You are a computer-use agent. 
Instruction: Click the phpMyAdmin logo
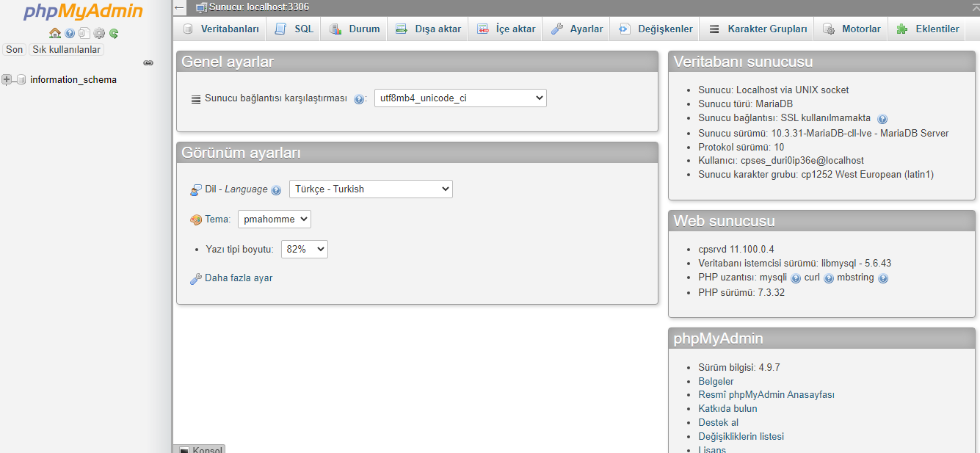(x=83, y=12)
